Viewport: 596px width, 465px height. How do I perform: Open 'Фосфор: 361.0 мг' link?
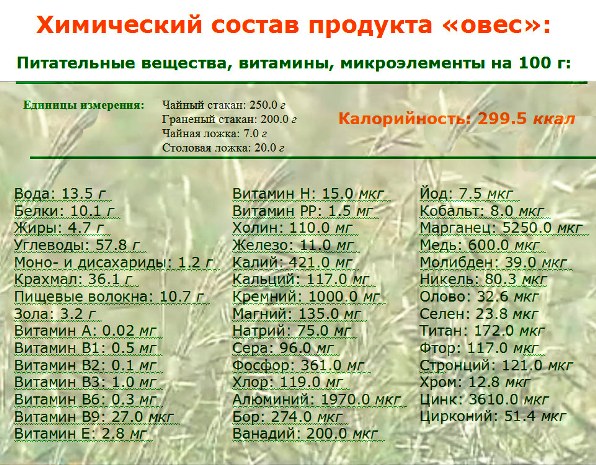click(299, 365)
